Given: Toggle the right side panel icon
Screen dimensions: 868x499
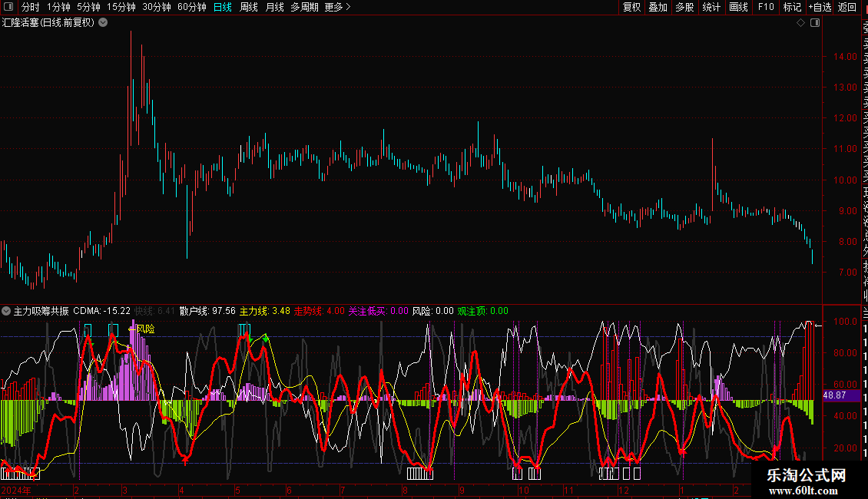Looking at the screenshot, I should pos(815,23).
